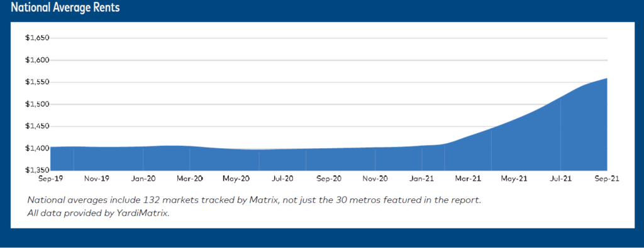Click the $1,350 y-axis label

point(37,170)
